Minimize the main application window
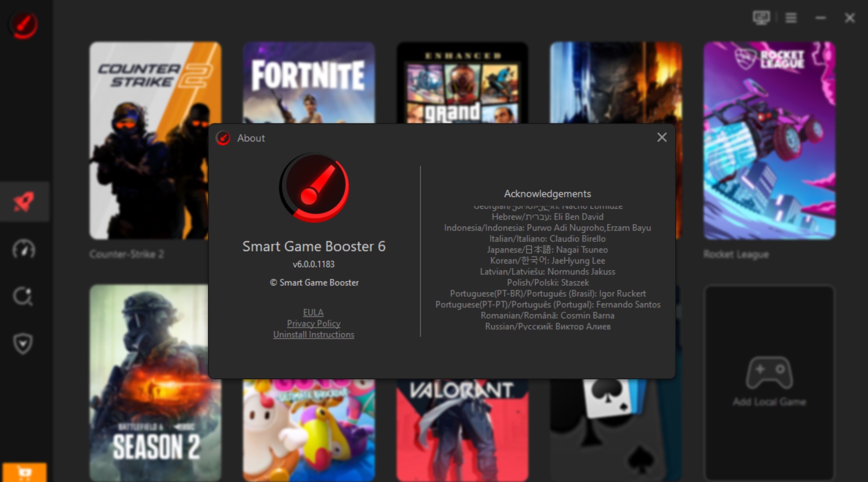 [821, 18]
